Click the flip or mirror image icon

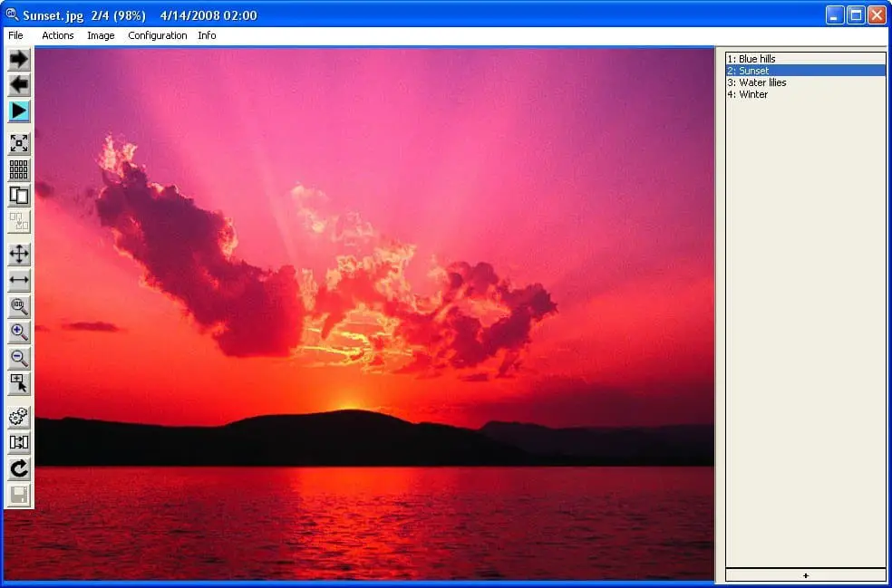coord(19,442)
